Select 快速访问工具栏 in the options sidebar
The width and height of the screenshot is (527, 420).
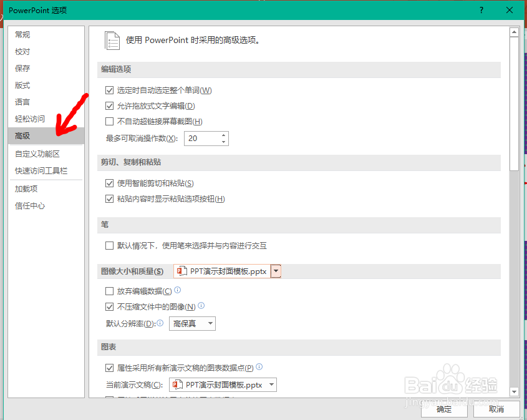46,171
